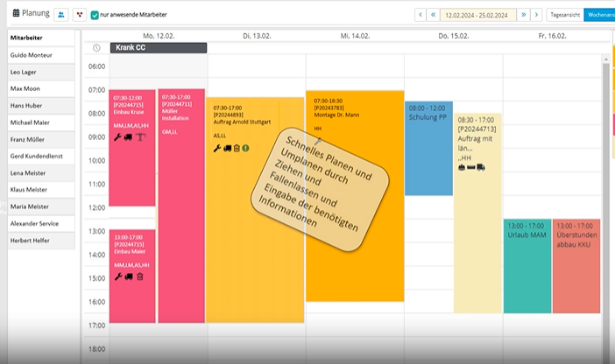The width and height of the screenshot is (615, 364).
Task: Click the Do. 15.02. column header
Action: tap(454, 36)
